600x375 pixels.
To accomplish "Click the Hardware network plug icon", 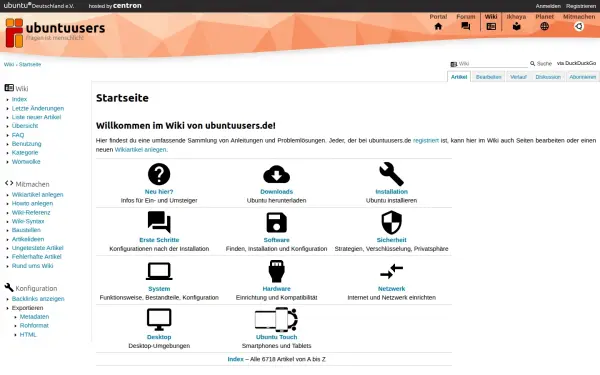I will tap(276, 271).
